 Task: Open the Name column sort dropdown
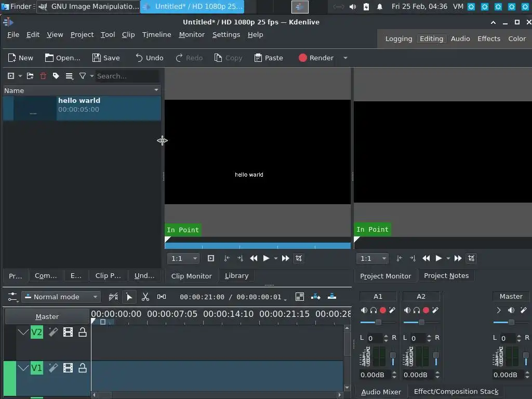156,90
